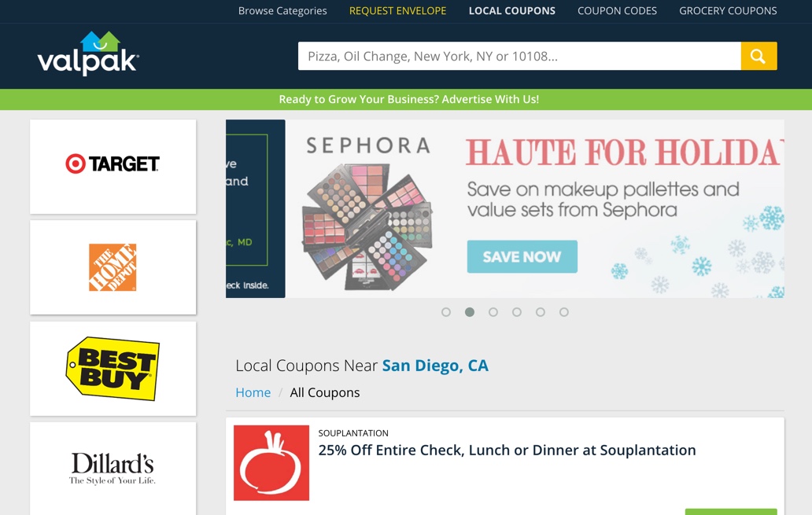812x515 pixels.
Task: Select REQUEST ENVELOPE in the top menu
Action: [x=397, y=11]
